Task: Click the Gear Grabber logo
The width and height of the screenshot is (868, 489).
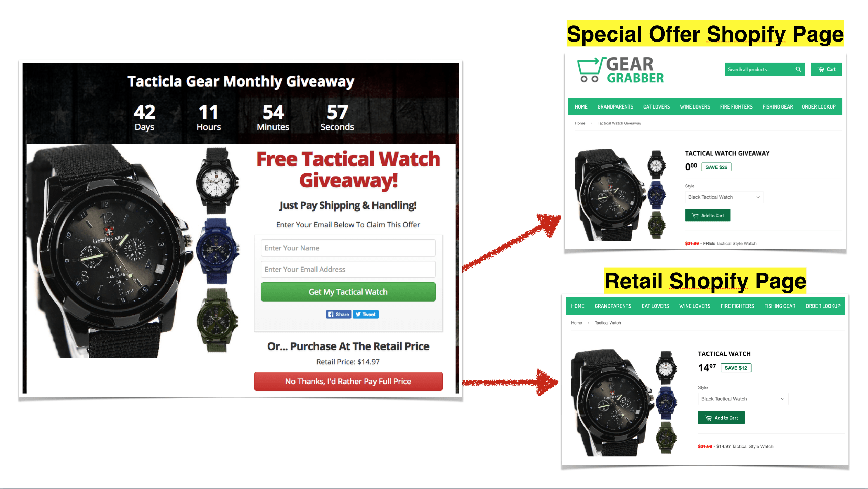Action: 620,70
